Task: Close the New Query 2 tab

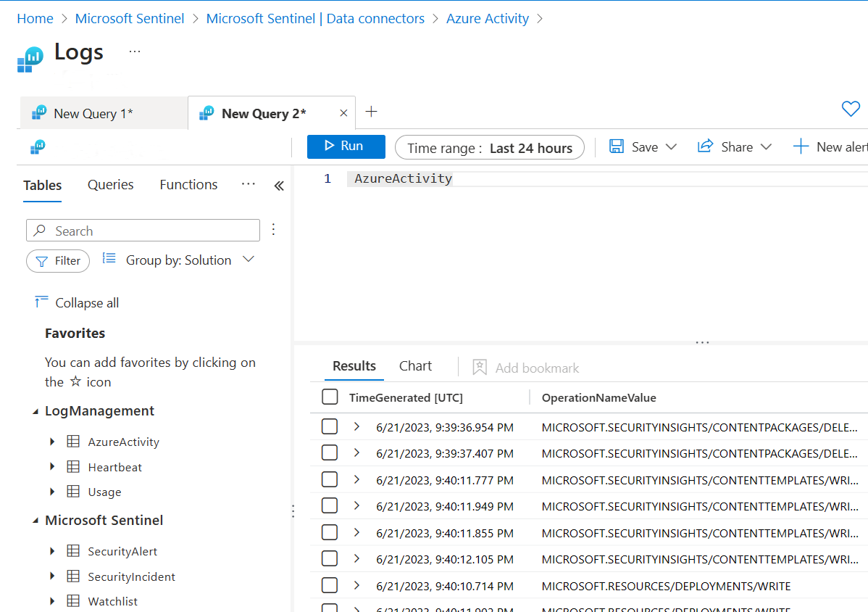Action: [x=343, y=113]
